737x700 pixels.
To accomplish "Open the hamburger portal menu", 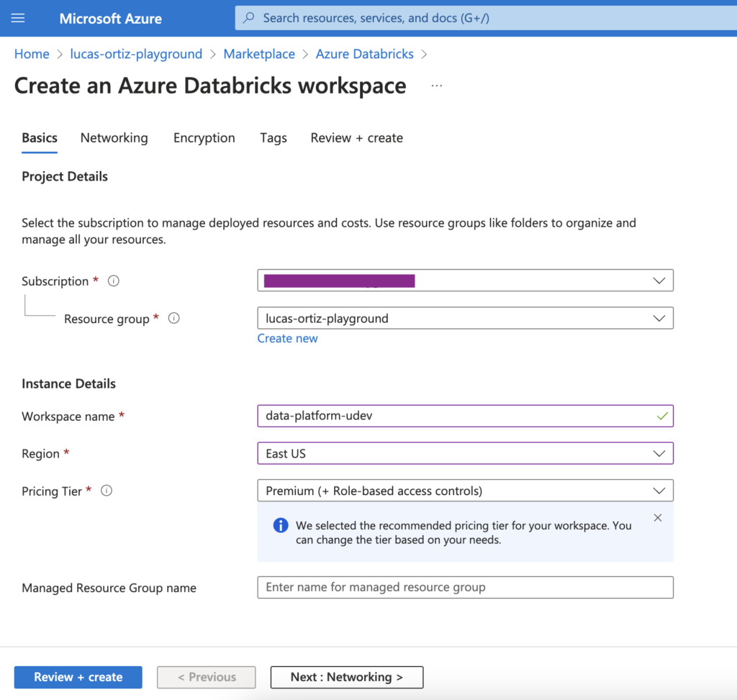I will (18, 18).
